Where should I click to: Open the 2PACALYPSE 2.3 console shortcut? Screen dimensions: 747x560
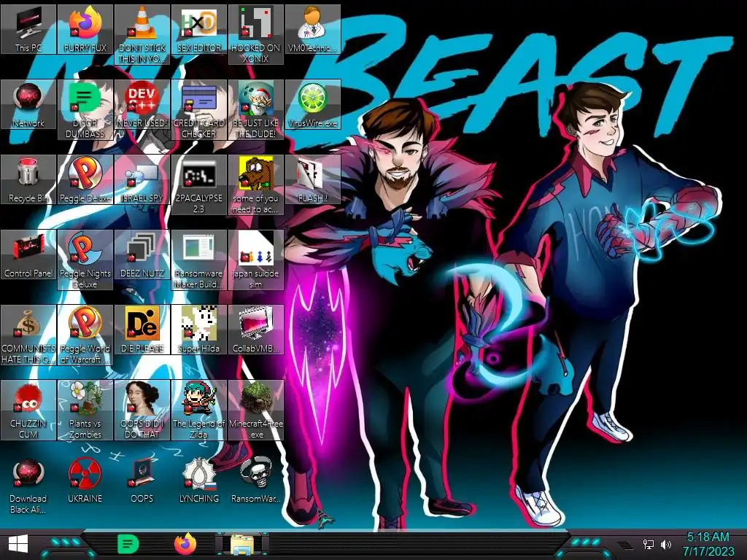[198, 184]
